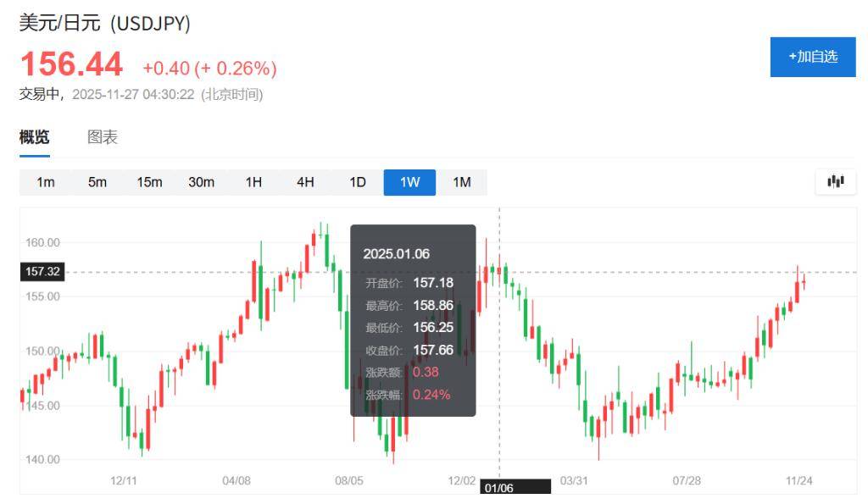Select the 15m timeframe

[x=149, y=181]
